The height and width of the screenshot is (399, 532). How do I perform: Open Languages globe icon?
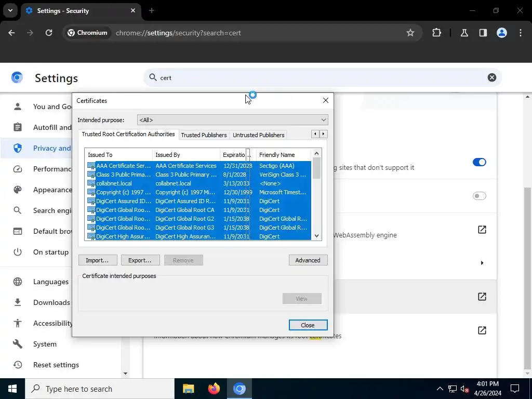pos(18,282)
